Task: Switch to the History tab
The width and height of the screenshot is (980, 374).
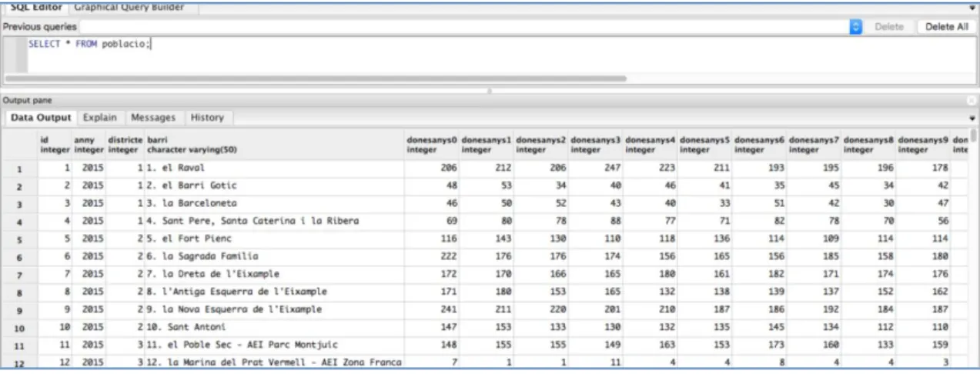Action: 207,118
